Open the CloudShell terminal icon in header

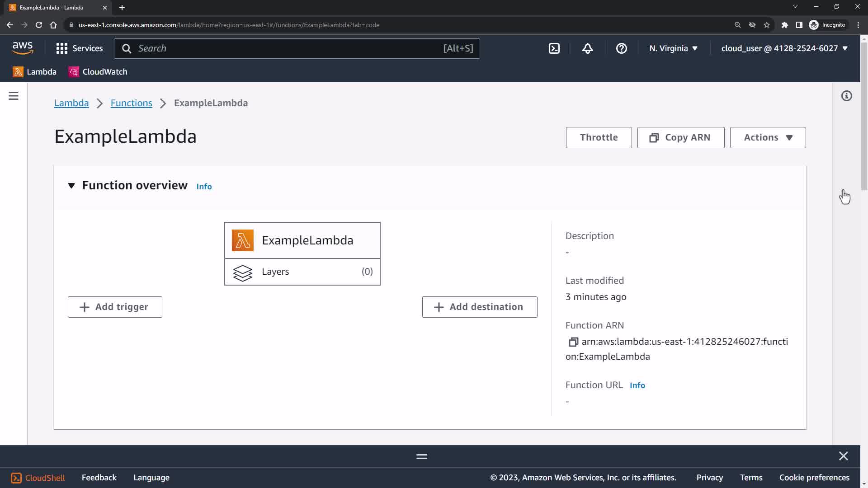pyautogui.click(x=554, y=48)
